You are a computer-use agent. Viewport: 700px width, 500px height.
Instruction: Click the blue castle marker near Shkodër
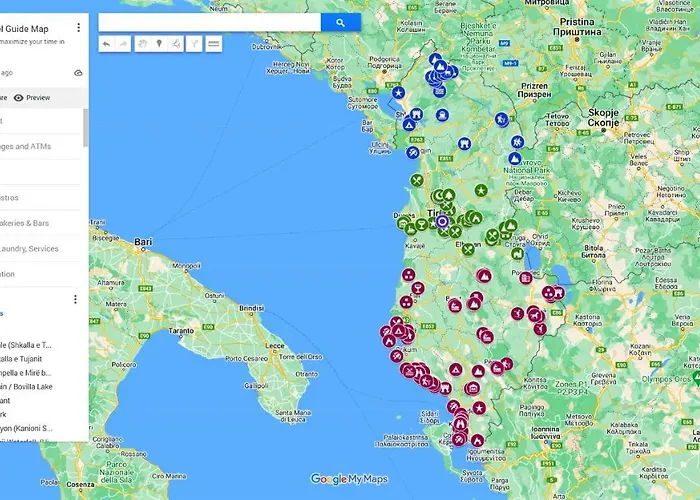(416, 114)
